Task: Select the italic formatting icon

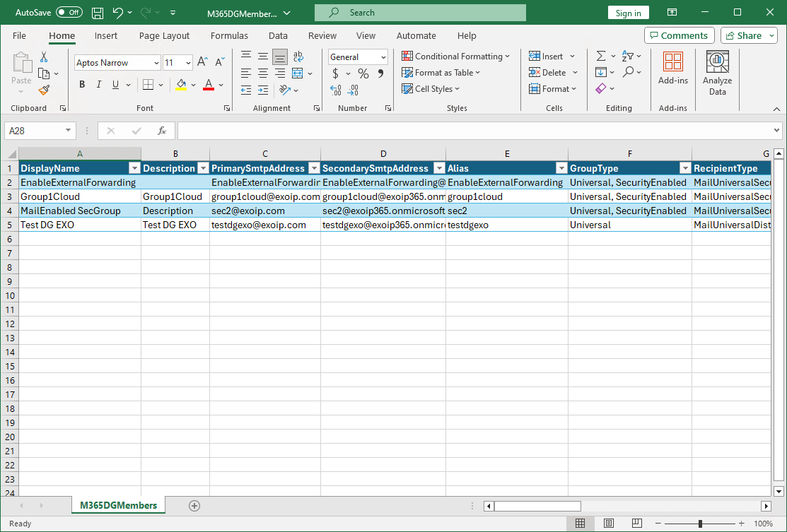Action: click(x=99, y=84)
